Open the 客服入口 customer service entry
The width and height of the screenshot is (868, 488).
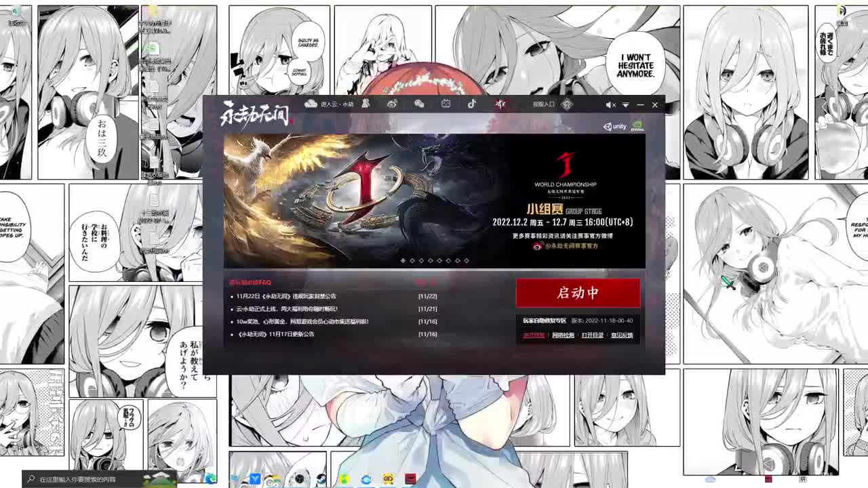click(543, 104)
